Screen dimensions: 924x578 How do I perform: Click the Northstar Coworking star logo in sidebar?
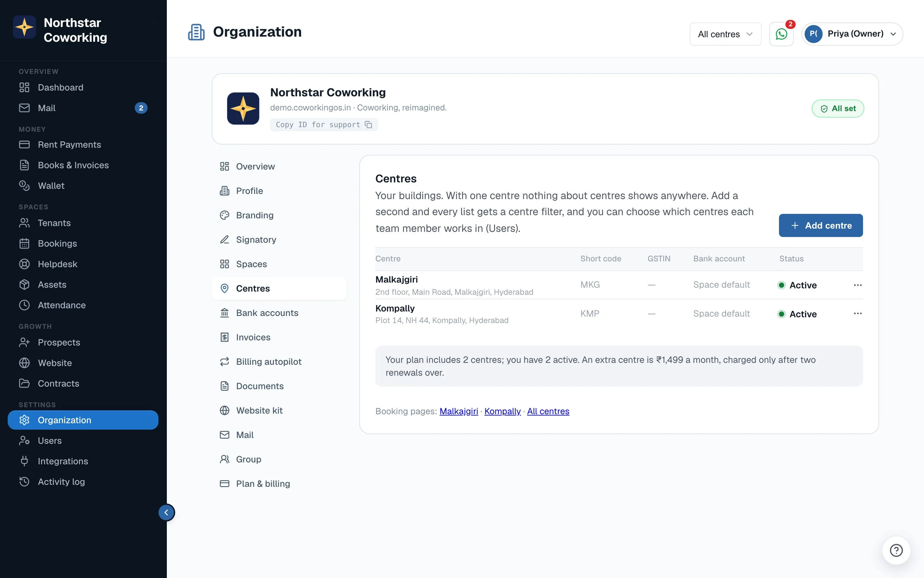click(x=24, y=27)
